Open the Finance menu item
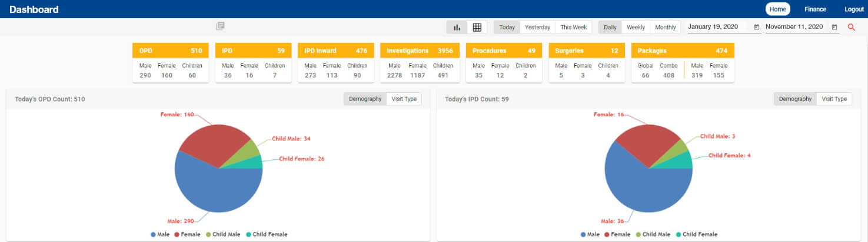868x242 pixels. click(815, 9)
